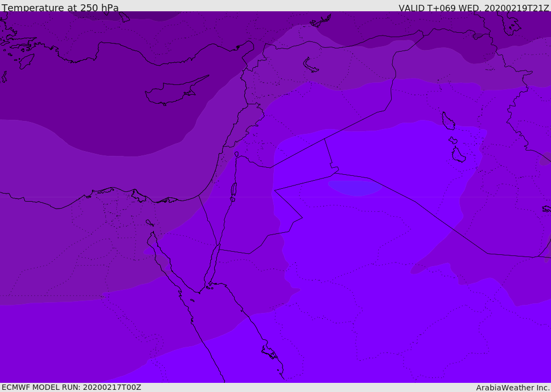551x392 pixels.
Task: Click Lake Assad in northern Syria
Action: [310, 65]
